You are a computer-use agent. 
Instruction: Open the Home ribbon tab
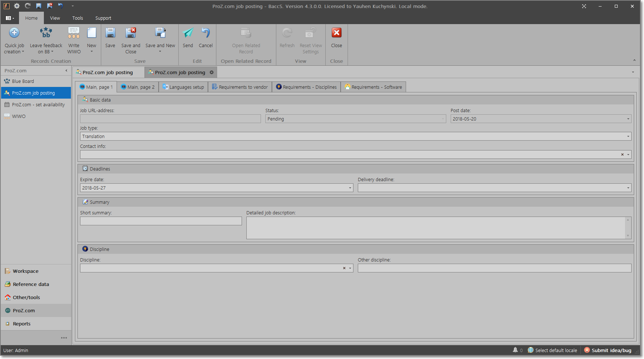pyautogui.click(x=31, y=18)
